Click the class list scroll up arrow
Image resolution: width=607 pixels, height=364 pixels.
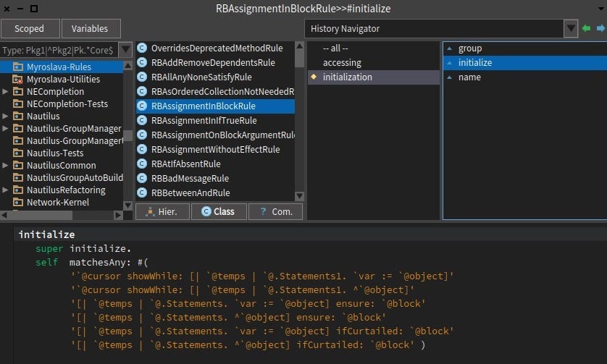coord(299,46)
